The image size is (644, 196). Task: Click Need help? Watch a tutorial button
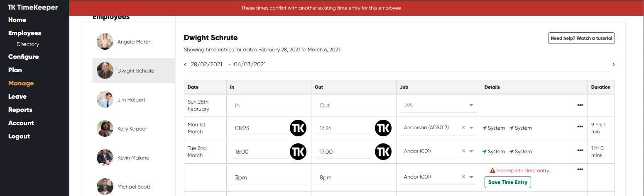(581, 38)
